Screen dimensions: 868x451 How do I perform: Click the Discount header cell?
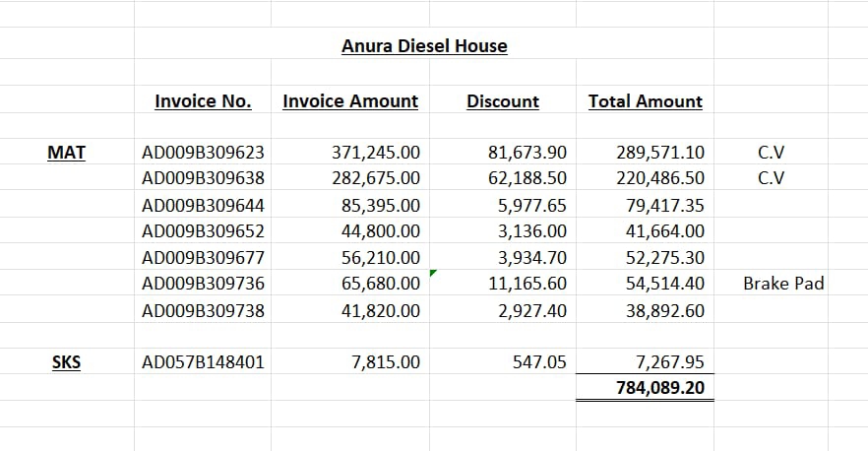pyautogui.click(x=503, y=101)
